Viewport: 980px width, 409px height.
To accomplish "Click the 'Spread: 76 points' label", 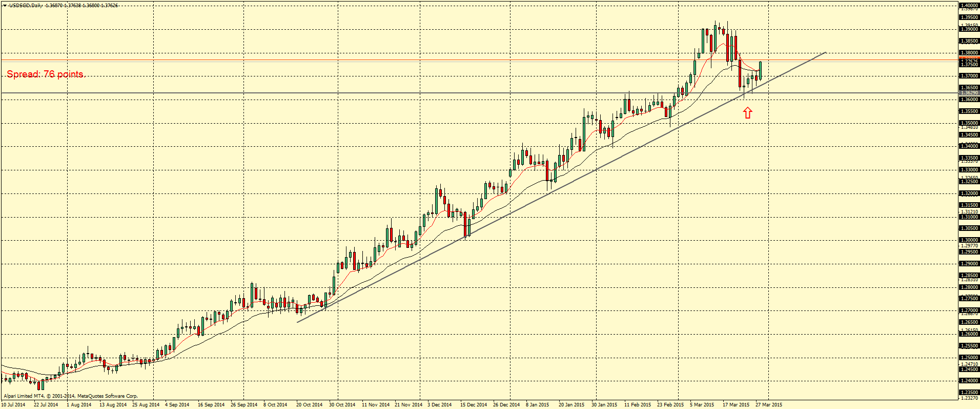I will (45, 74).
